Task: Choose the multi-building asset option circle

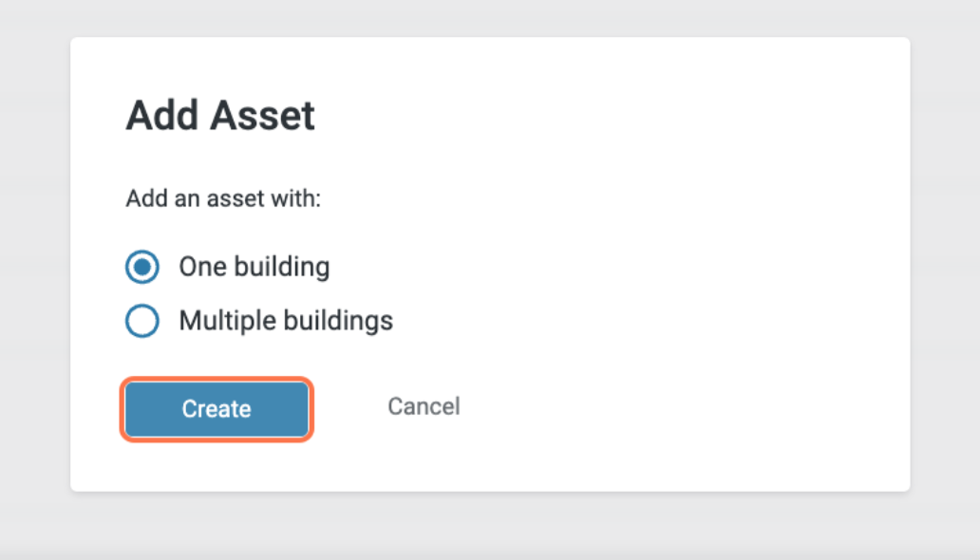Action: pos(142,322)
